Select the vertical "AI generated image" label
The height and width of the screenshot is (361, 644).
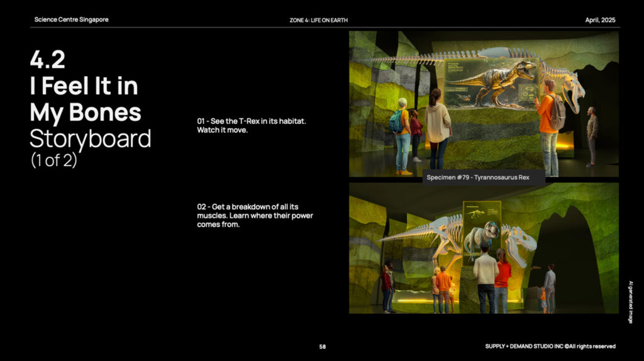coord(630,302)
